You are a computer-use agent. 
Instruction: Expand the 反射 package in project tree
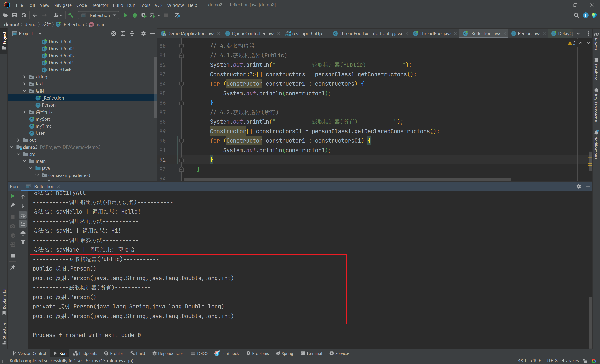click(x=24, y=90)
